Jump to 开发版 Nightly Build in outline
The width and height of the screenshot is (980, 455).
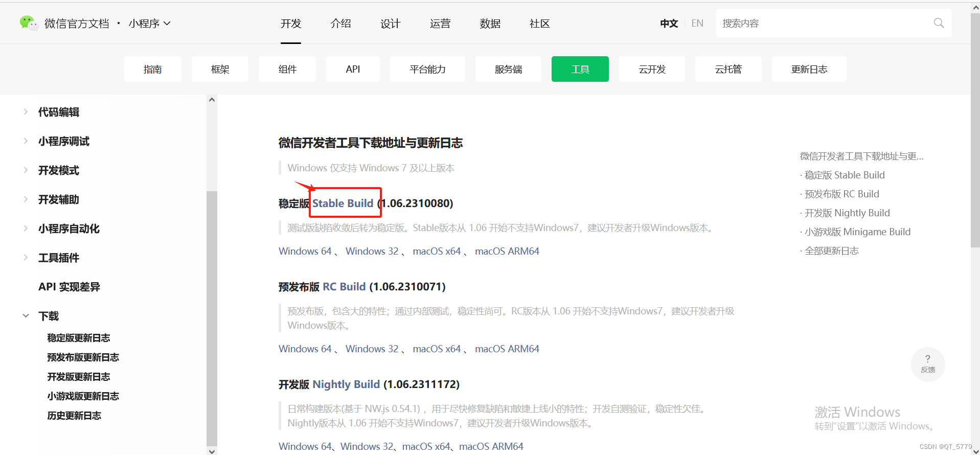click(x=847, y=213)
